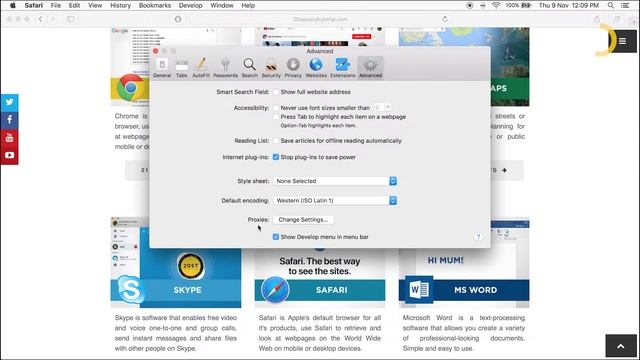Viewport: 640px width, 360px height.
Task: Click the Safari forward arrow
Action: (52, 19)
